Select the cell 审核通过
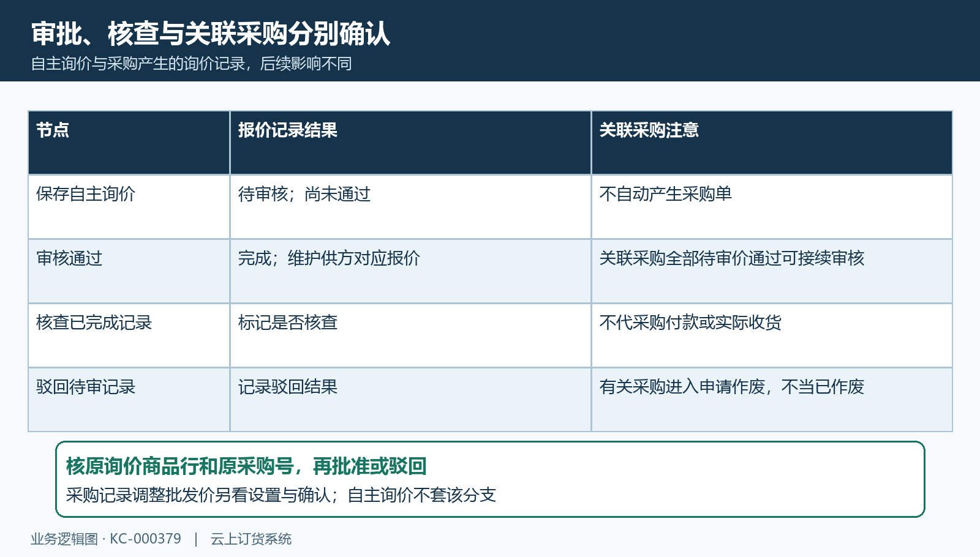This screenshot has width=980, height=557. [x=129, y=271]
